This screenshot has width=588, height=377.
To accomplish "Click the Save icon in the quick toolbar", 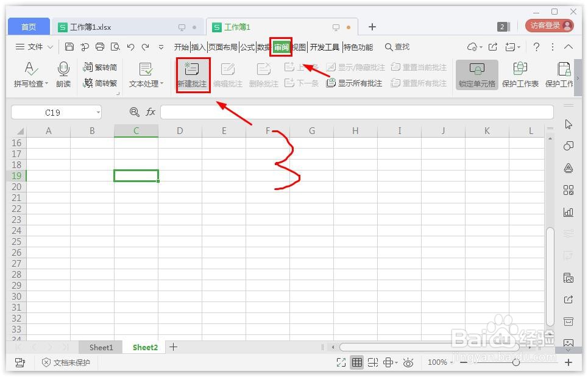I will coord(69,47).
